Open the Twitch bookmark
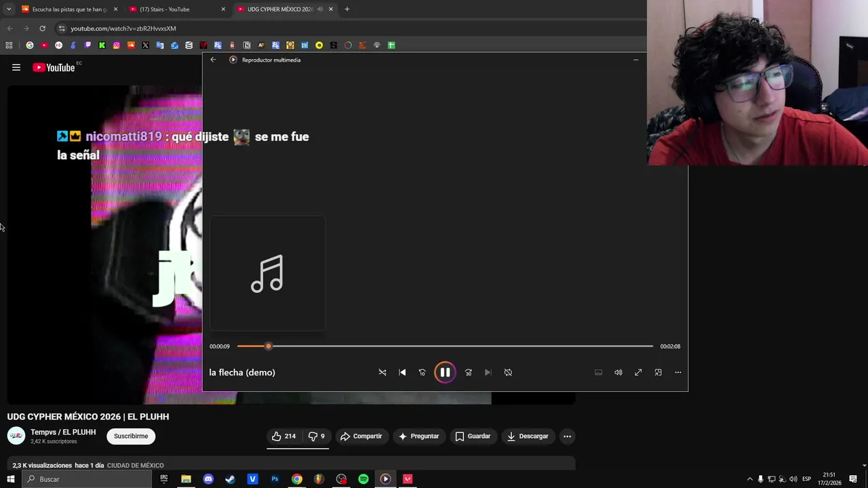The height and width of the screenshot is (488, 868). pos(87,45)
